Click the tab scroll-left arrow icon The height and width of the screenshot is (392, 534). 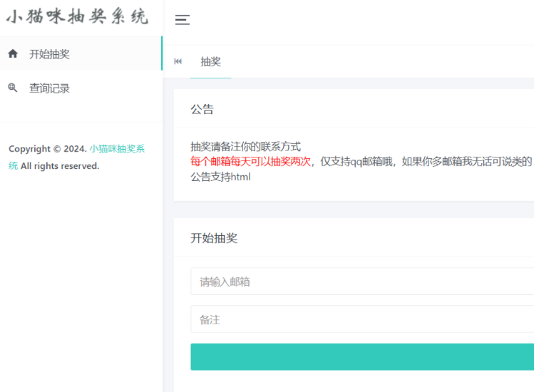(x=178, y=62)
